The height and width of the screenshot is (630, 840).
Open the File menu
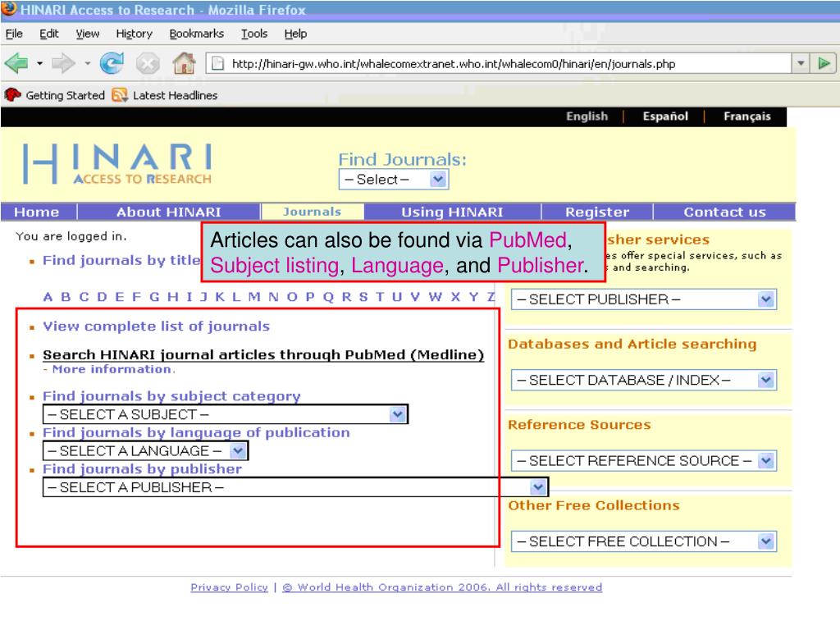click(x=14, y=34)
